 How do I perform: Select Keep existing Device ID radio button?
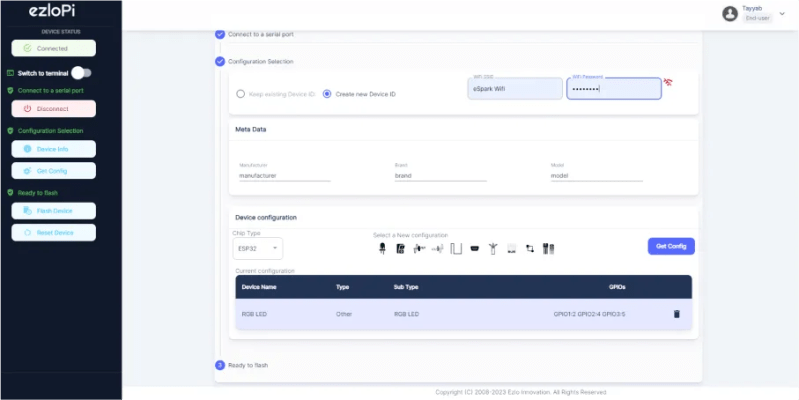(x=241, y=94)
